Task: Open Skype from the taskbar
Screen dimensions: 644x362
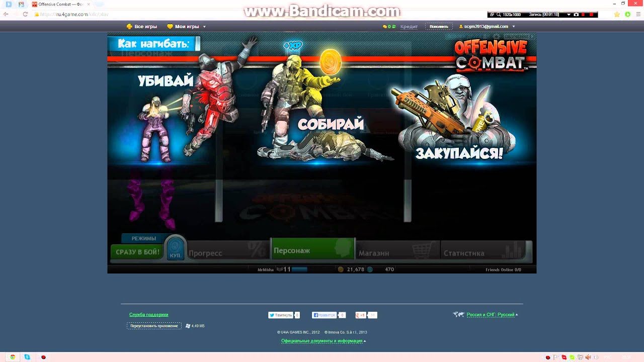Action: click(27, 357)
